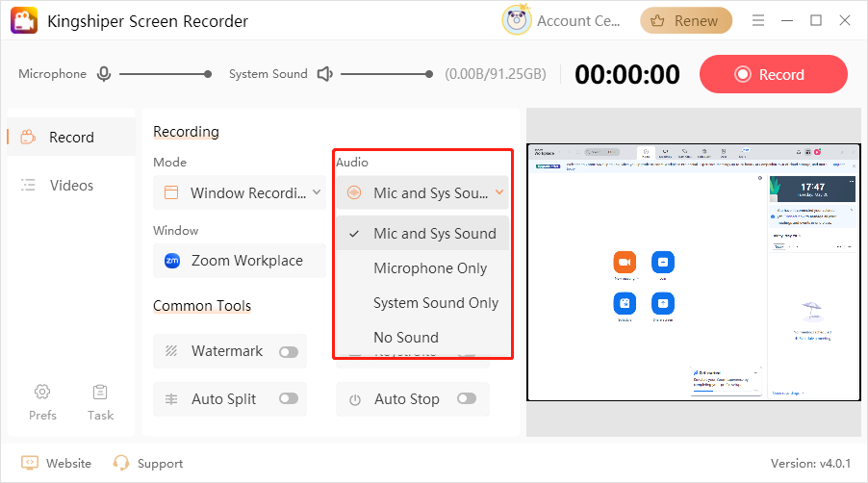Click the Zoom window preview thumbnail
This screenshot has height=483, width=868.
(x=694, y=272)
